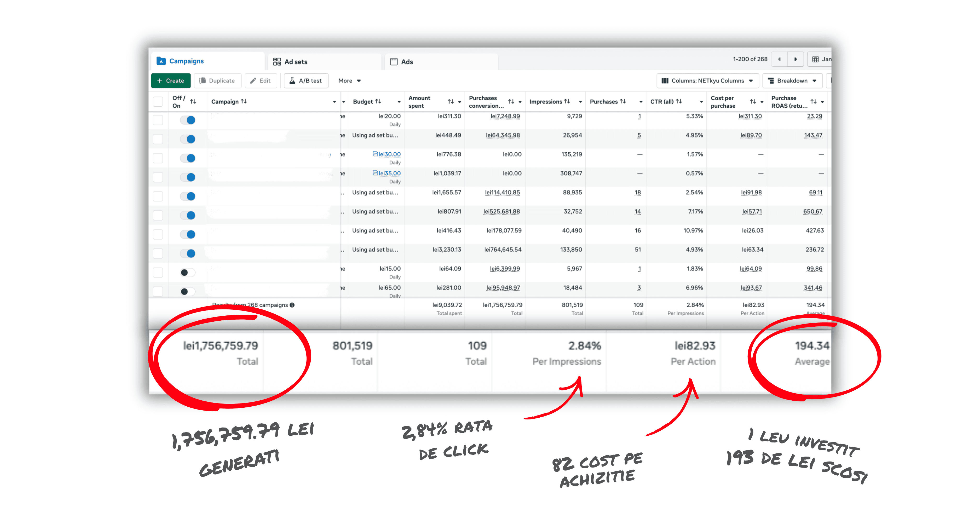980x513 pixels.
Task: Click sort arrows on CTR (all) column
Action: [679, 101]
